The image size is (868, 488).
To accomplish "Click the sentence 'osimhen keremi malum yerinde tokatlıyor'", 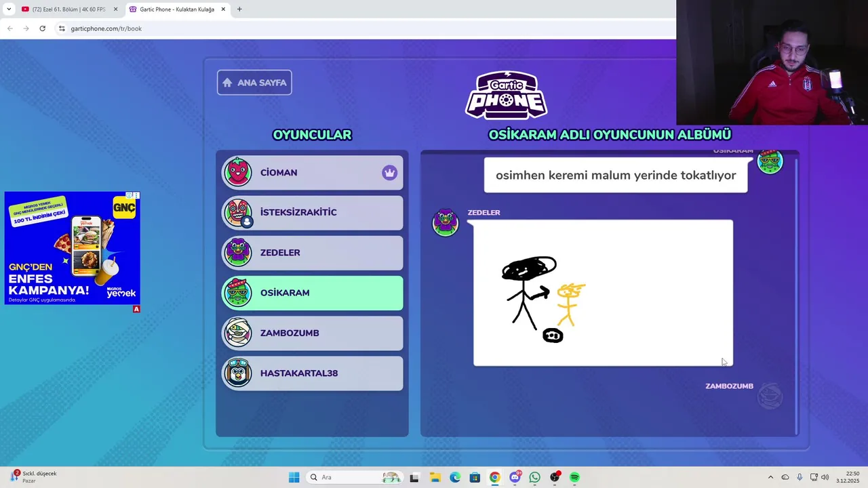I will (616, 175).
